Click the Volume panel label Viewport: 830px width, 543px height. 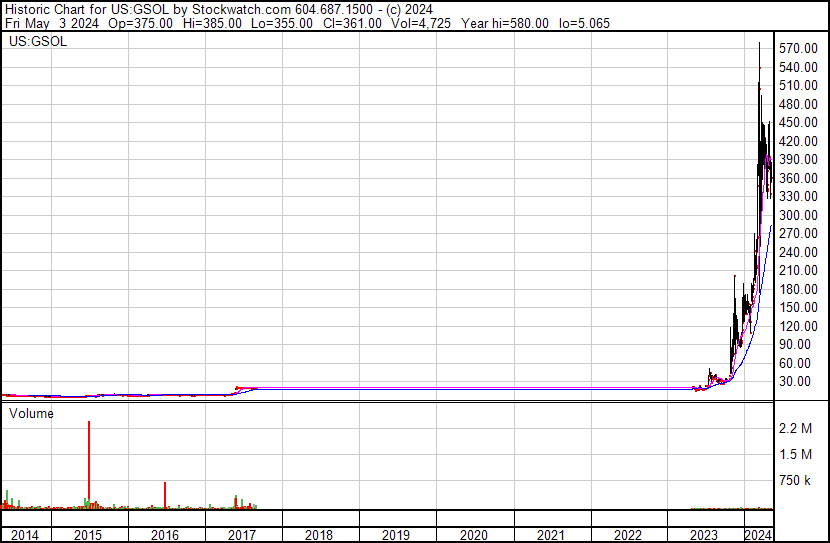[31, 413]
